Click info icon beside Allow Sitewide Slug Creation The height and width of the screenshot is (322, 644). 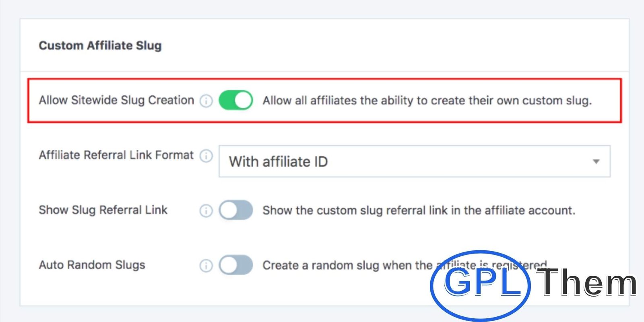[206, 101]
